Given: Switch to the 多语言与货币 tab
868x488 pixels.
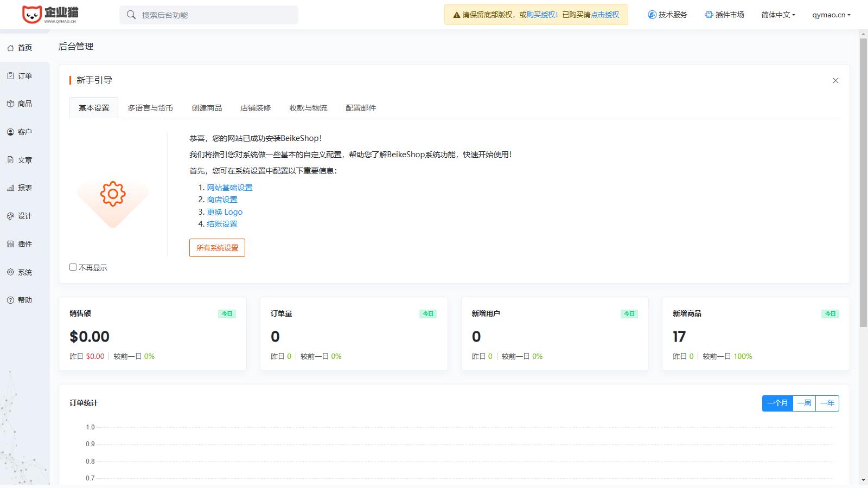Looking at the screenshot, I should (x=150, y=108).
